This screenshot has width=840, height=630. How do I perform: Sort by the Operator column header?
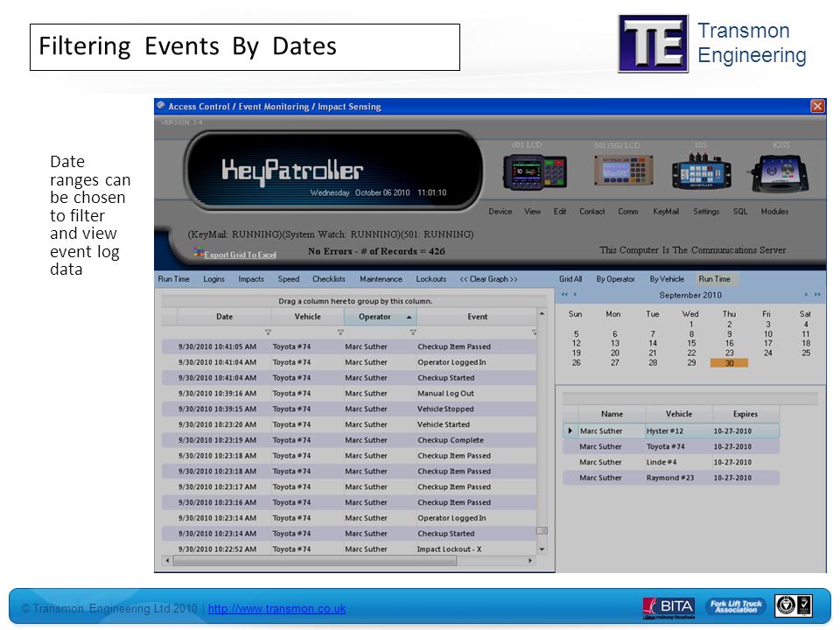pos(381,317)
